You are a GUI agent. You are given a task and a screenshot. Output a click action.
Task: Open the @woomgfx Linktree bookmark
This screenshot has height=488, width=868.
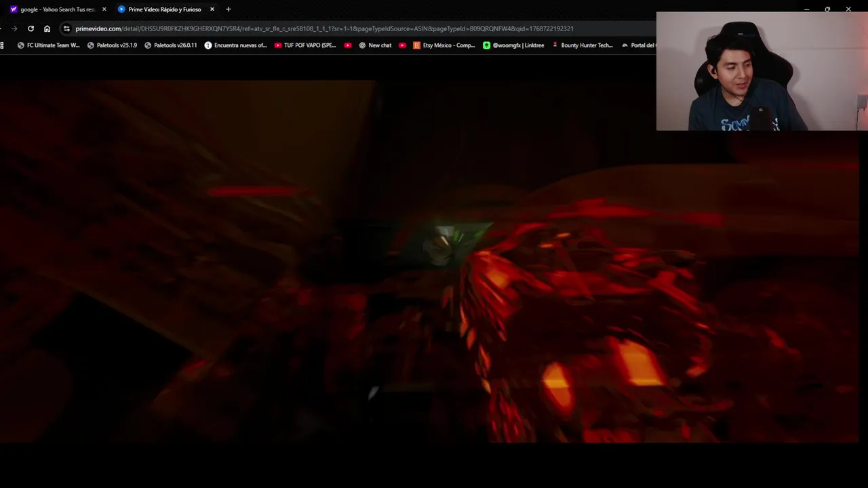click(x=513, y=45)
